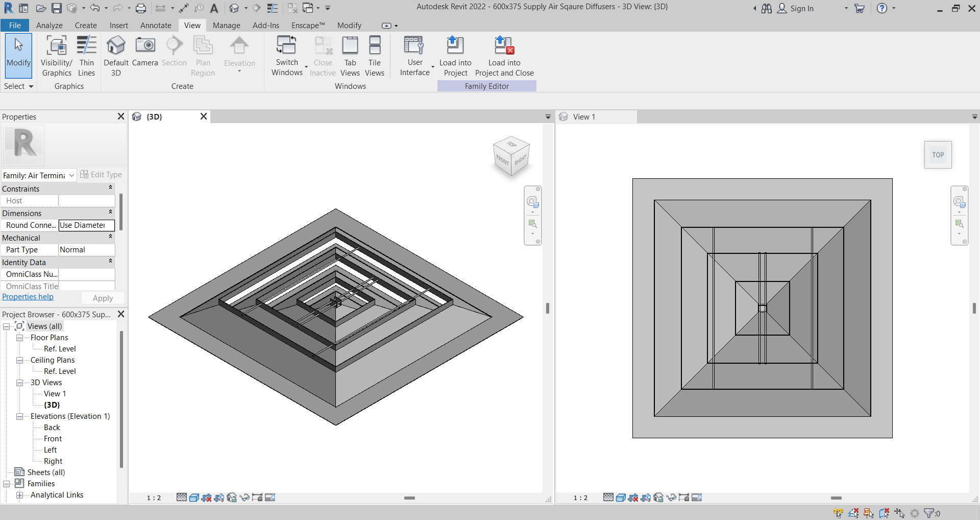Open User Interface options in ribbon

pos(415,56)
